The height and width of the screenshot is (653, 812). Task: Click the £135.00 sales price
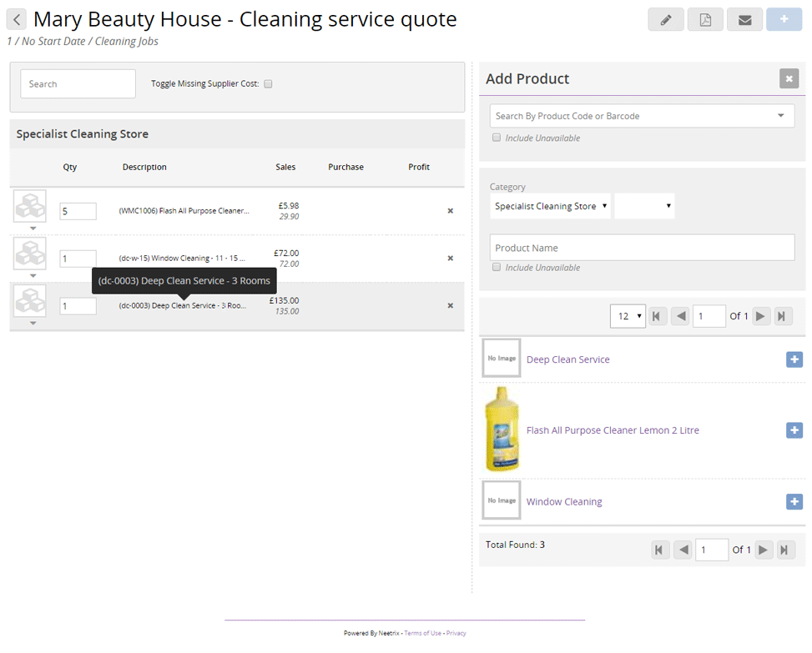click(x=284, y=300)
